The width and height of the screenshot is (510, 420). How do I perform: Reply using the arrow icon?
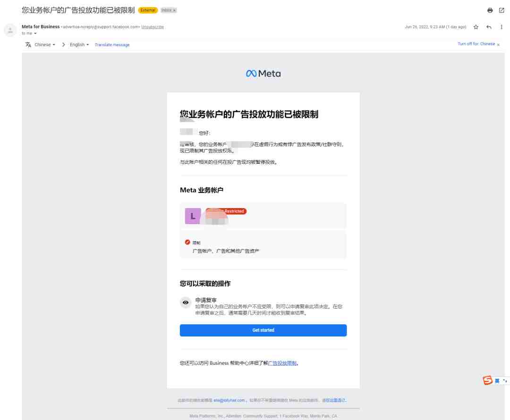[x=489, y=27]
